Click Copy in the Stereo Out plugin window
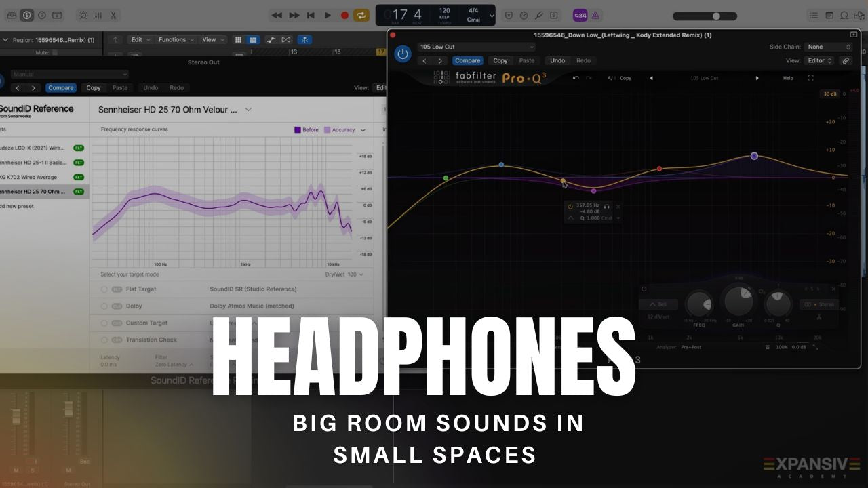The image size is (868, 488). [94, 88]
